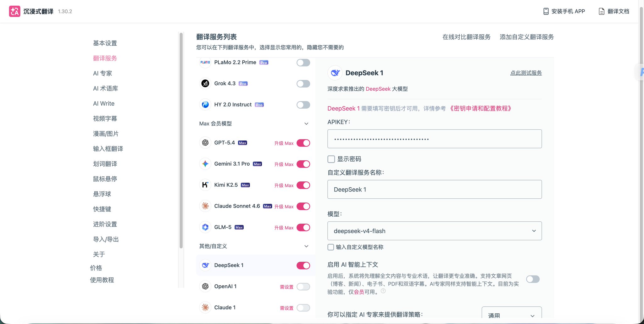Image resolution: width=644 pixels, height=324 pixels.
Task: Click the 自定义翻译服务名称 input field
Action: pyautogui.click(x=435, y=189)
